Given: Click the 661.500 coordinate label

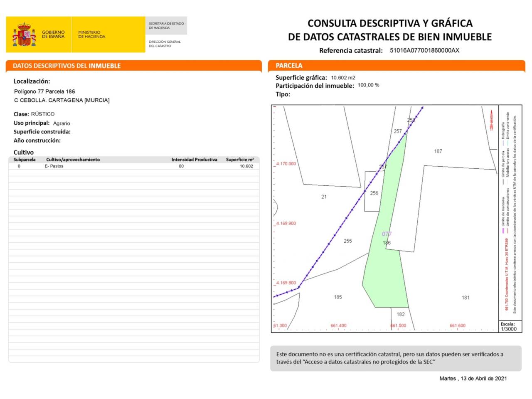Looking at the screenshot, I should tap(398, 325).
